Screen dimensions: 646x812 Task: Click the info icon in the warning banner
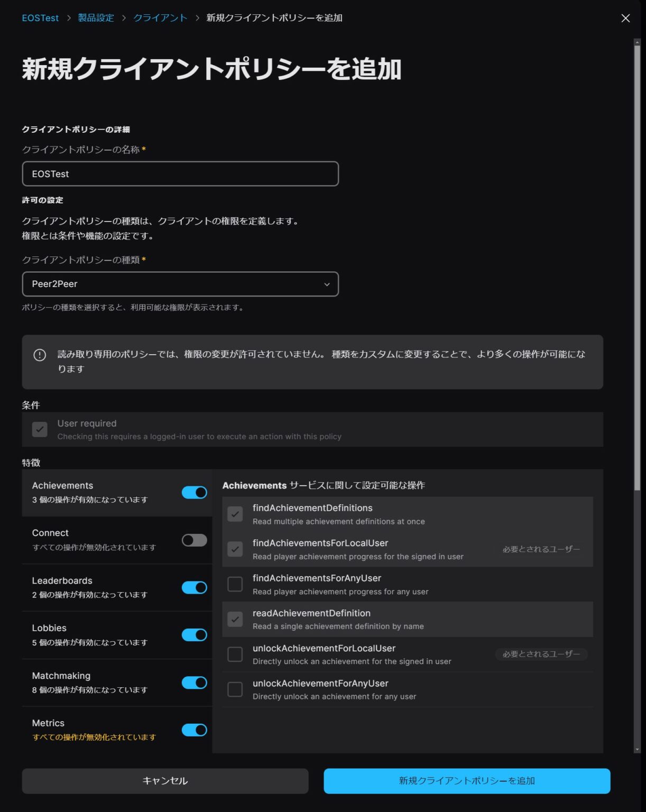[x=39, y=355]
